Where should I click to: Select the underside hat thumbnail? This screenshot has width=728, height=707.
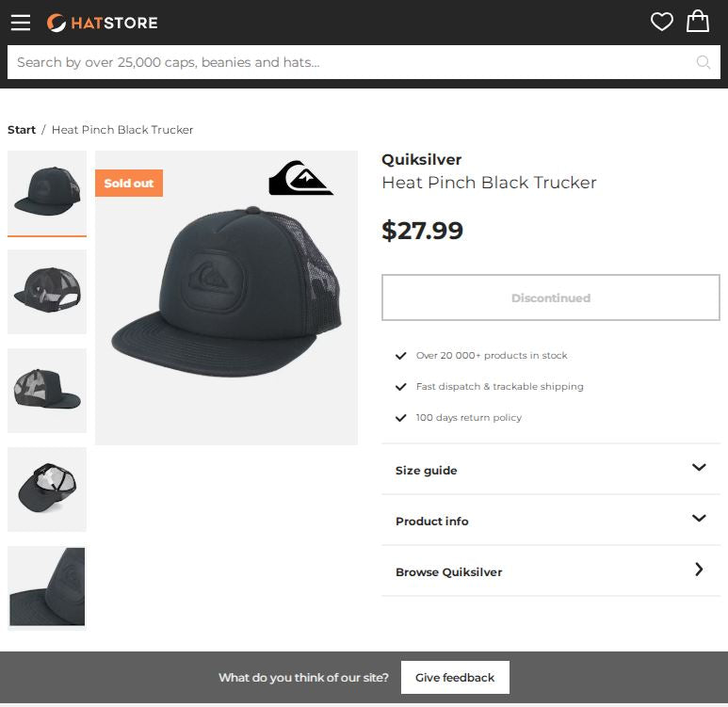pyautogui.click(x=47, y=489)
